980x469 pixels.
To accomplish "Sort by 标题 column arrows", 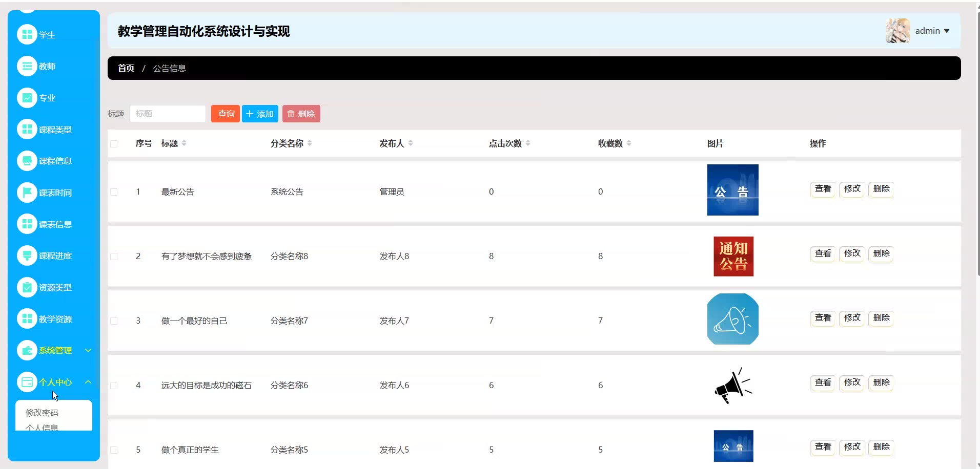I will pyautogui.click(x=184, y=143).
